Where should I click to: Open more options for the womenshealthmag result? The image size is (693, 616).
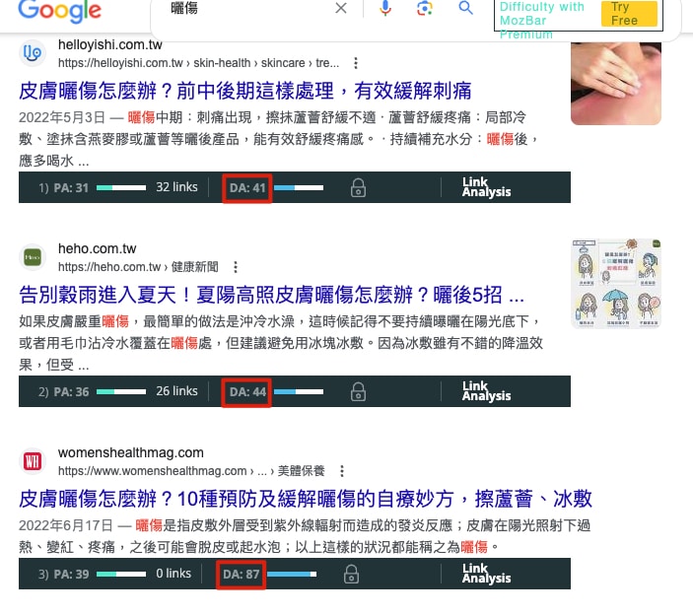tap(342, 471)
